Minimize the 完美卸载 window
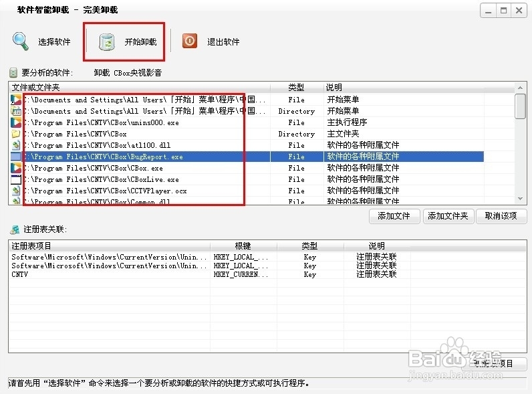532x394 pixels. tap(489, 11)
